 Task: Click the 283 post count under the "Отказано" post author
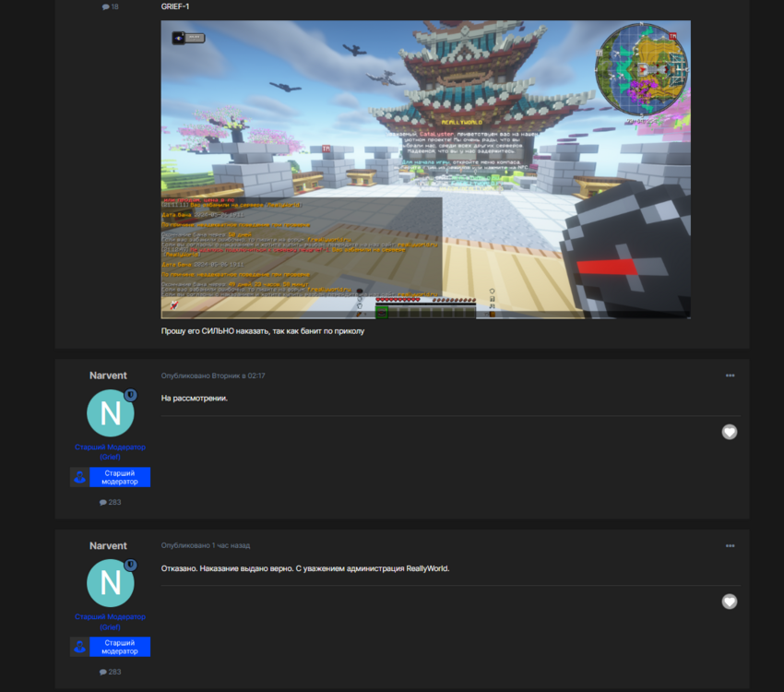pos(110,672)
